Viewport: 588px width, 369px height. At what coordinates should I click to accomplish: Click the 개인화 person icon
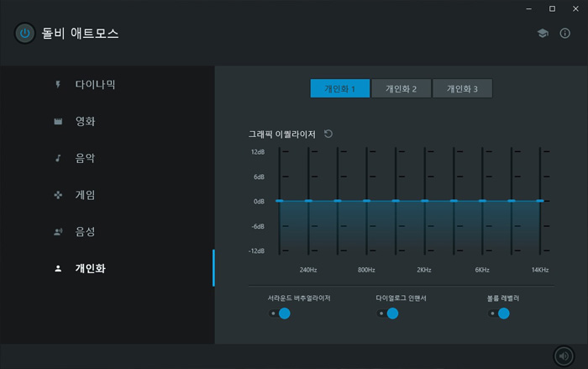(58, 268)
